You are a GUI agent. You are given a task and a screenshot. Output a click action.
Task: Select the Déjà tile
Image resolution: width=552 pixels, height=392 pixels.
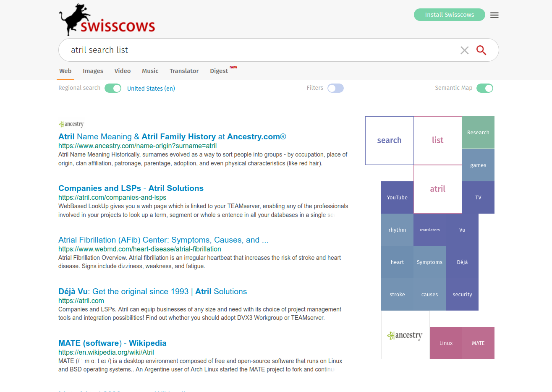462,262
